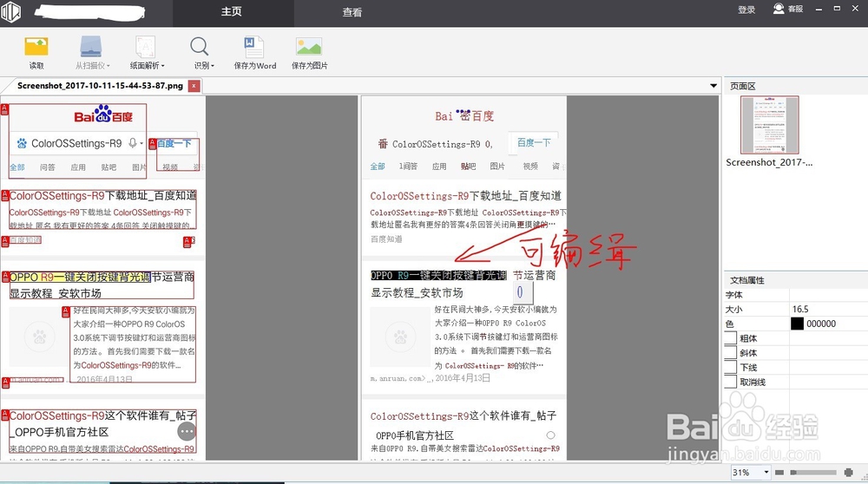Click the zoom out minus icon
The image size is (868, 484).
click(779, 473)
